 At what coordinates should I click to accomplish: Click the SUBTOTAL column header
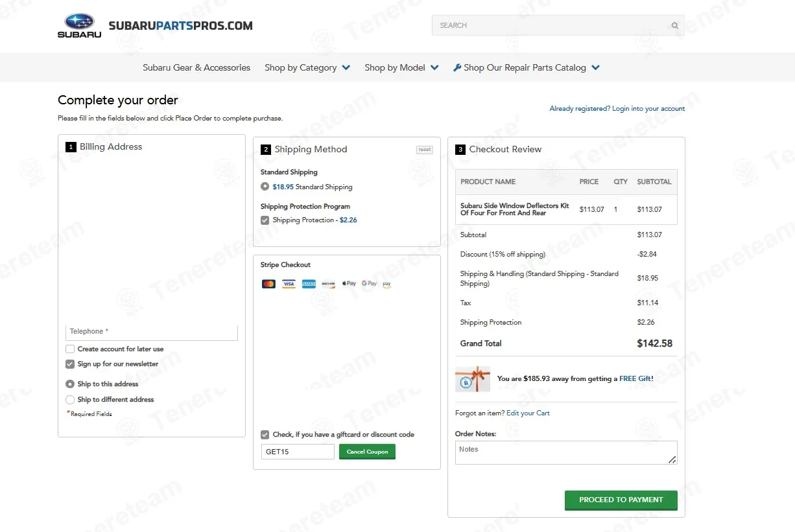pyautogui.click(x=654, y=182)
